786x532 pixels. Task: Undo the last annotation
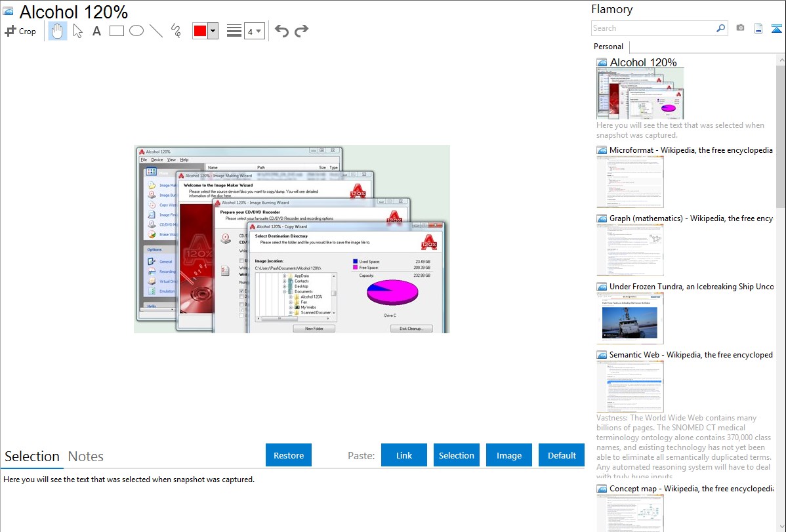point(281,31)
